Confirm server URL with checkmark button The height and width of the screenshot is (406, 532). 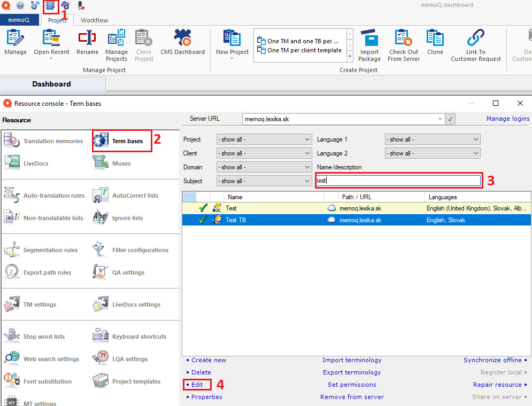[x=450, y=119]
